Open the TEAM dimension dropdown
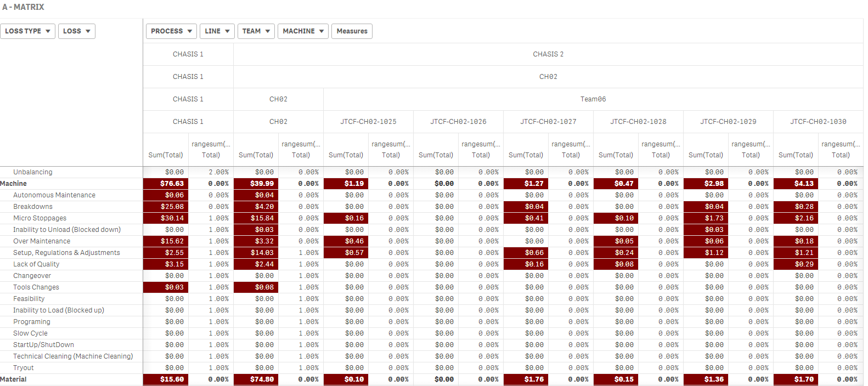The height and width of the screenshot is (386, 868). (256, 31)
